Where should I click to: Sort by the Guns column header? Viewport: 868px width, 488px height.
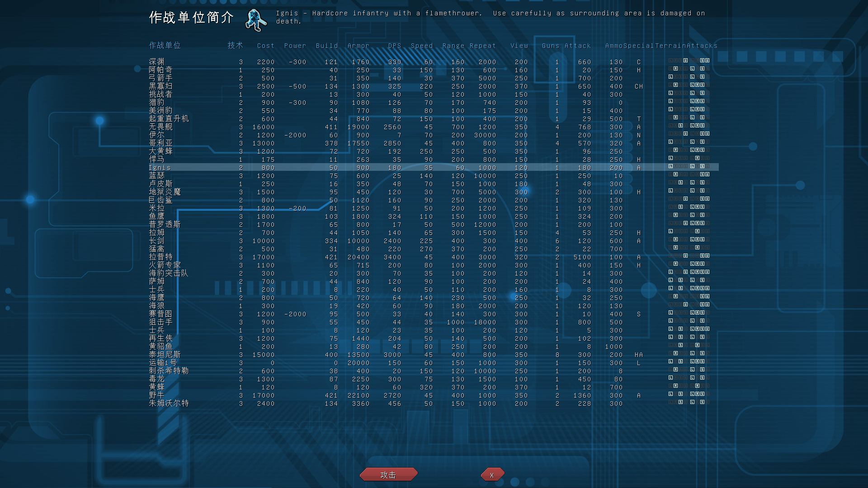click(551, 46)
